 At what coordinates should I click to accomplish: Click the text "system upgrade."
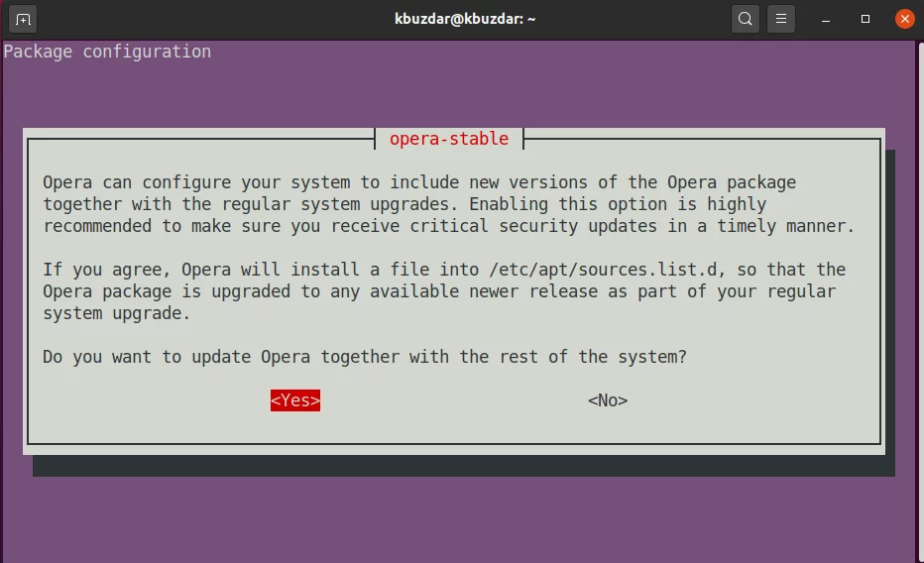117,313
